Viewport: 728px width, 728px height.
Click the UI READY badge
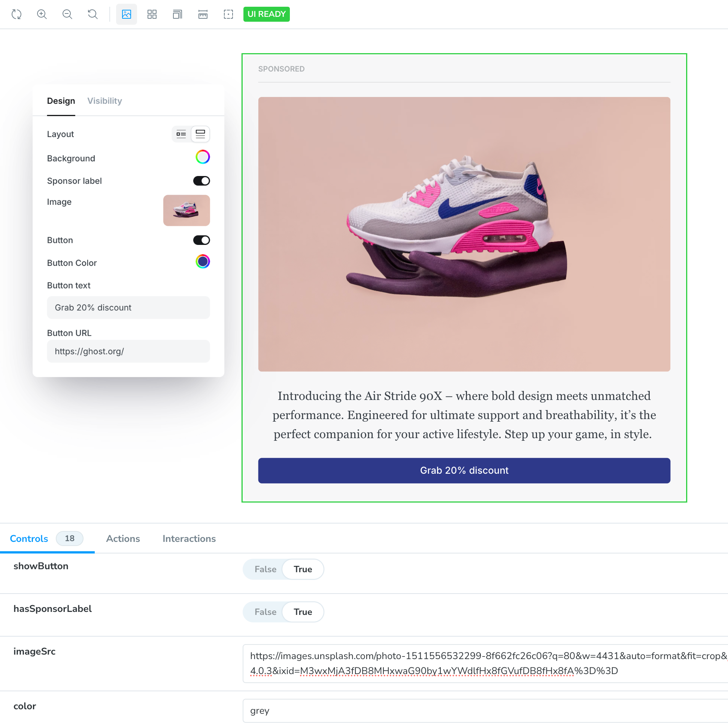266,14
